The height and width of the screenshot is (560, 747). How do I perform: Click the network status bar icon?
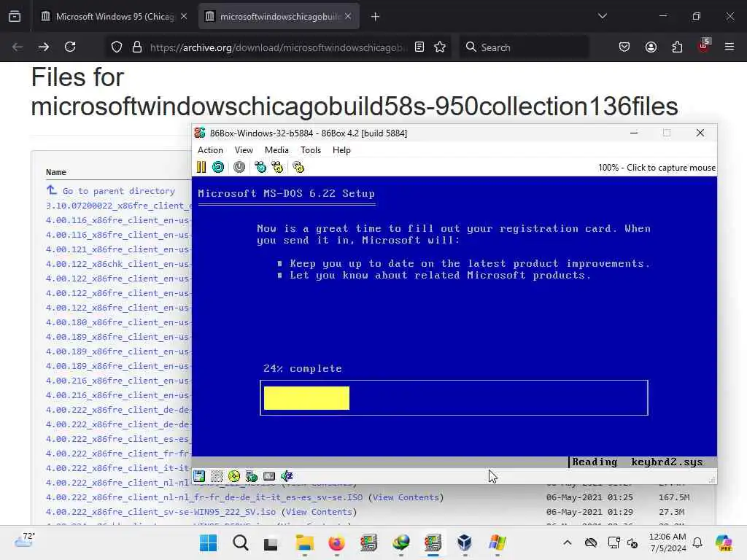[252, 475]
